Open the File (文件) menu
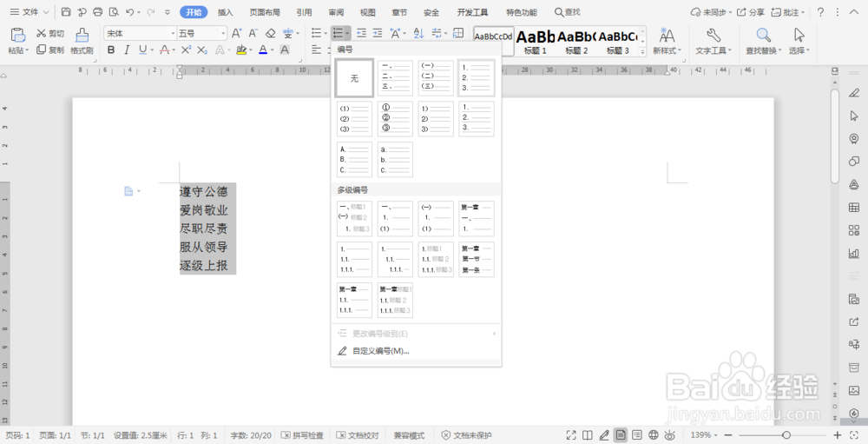Viewport: 868px width, 444px height. [x=30, y=11]
